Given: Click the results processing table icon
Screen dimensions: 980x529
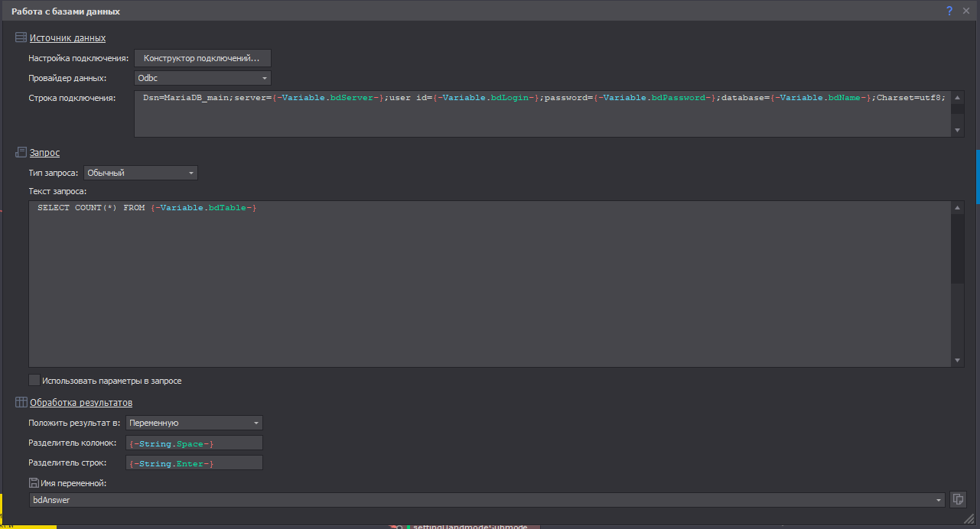Looking at the screenshot, I should coord(21,402).
